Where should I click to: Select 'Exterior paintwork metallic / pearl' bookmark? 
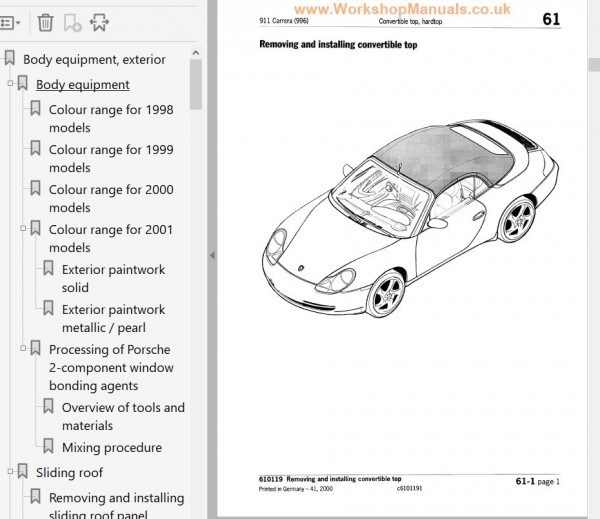pos(113,318)
